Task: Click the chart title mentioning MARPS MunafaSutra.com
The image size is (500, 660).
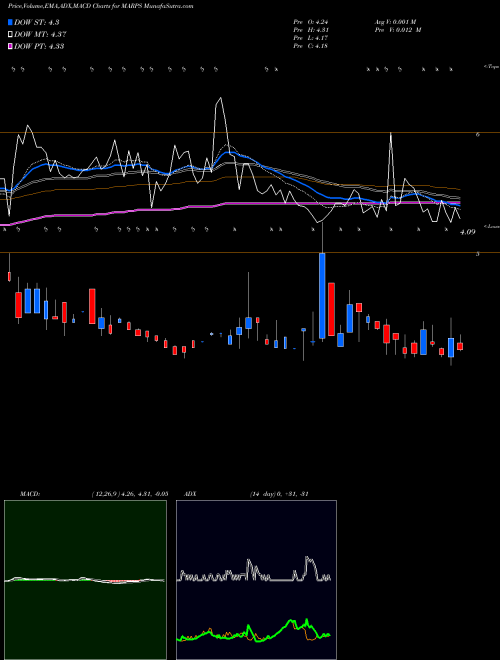Action: coord(101,6)
